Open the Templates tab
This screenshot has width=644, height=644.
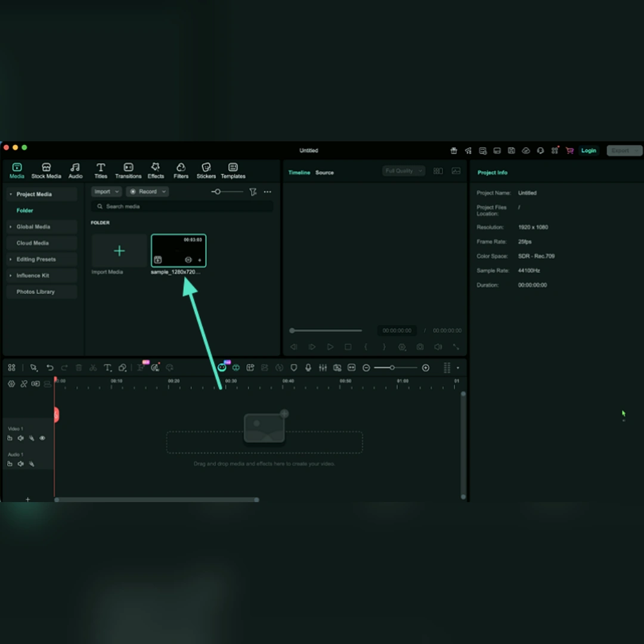point(233,171)
